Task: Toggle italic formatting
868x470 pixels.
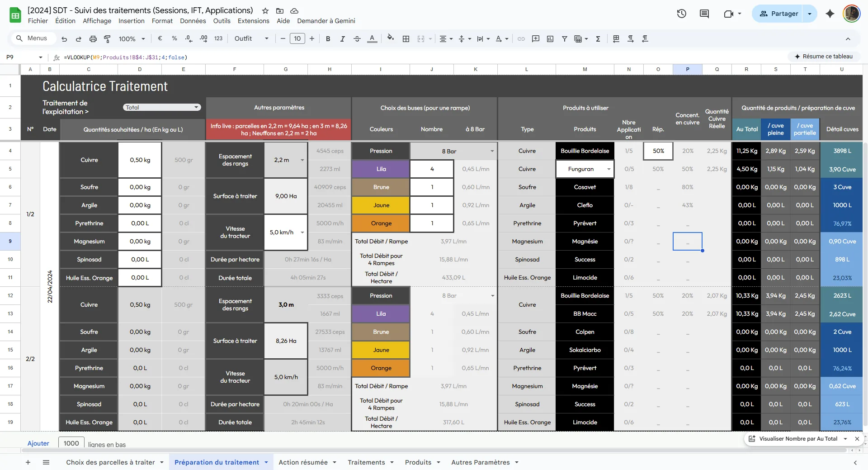Action: (342, 39)
